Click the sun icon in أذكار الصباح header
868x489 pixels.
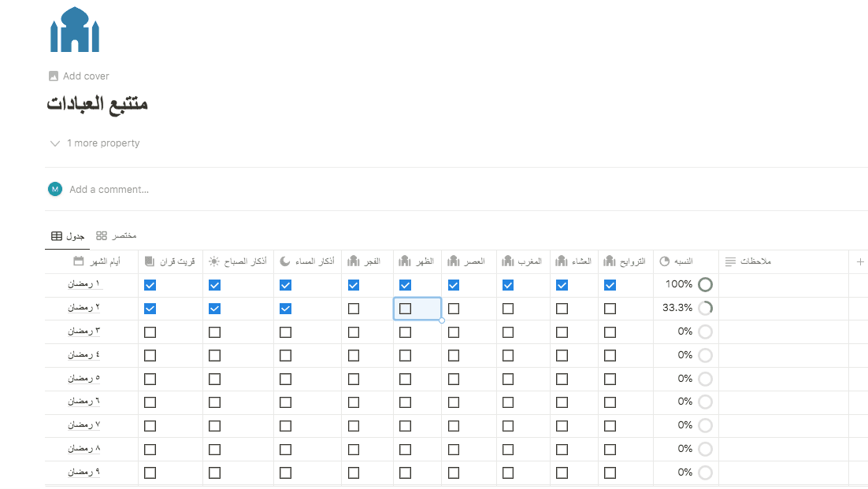214,261
